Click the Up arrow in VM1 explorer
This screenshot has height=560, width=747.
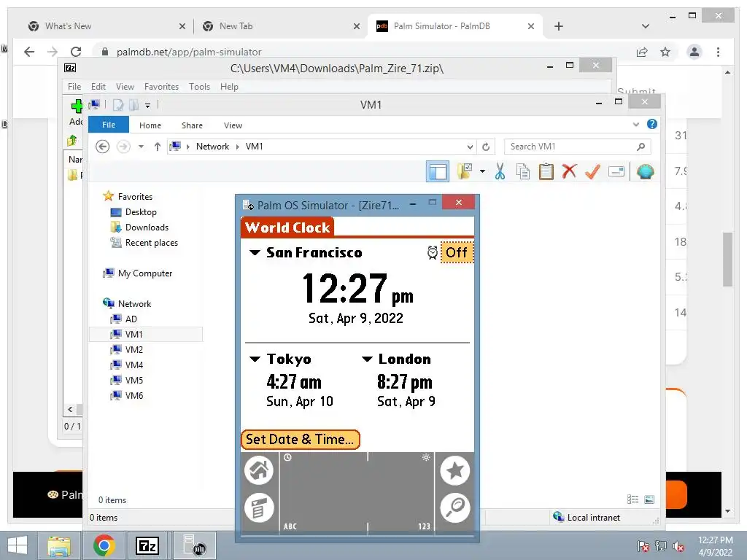158,147
